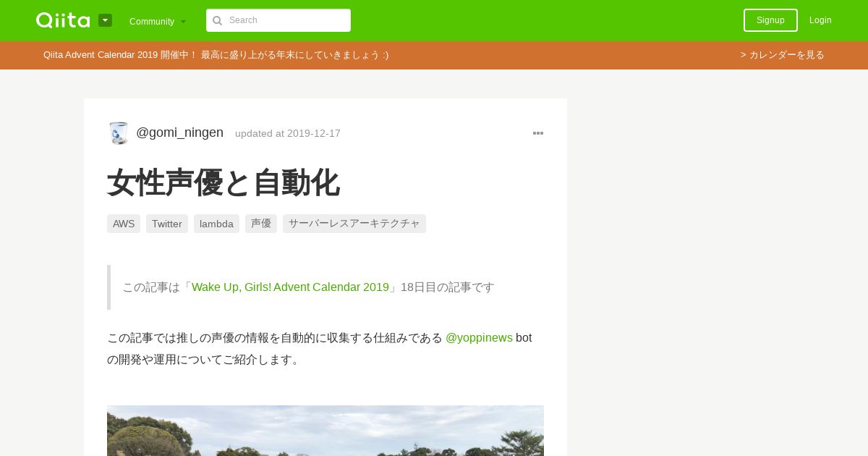
Task: Open the article's three-dot options menu
Action: point(538,133)
